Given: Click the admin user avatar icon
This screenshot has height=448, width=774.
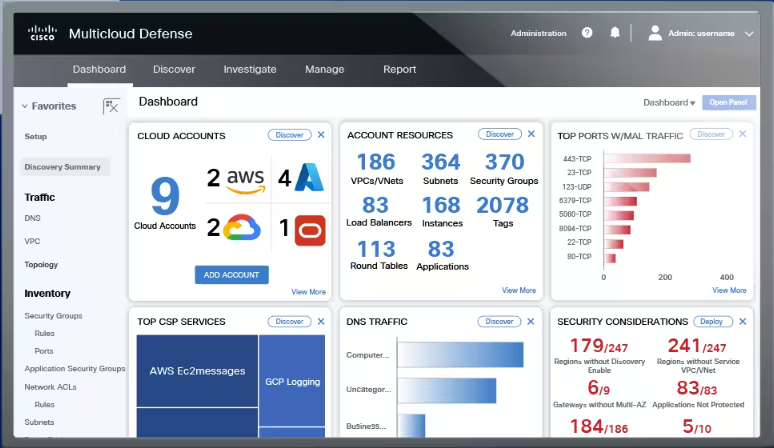Looking at the screenshot, I should 655,33.
